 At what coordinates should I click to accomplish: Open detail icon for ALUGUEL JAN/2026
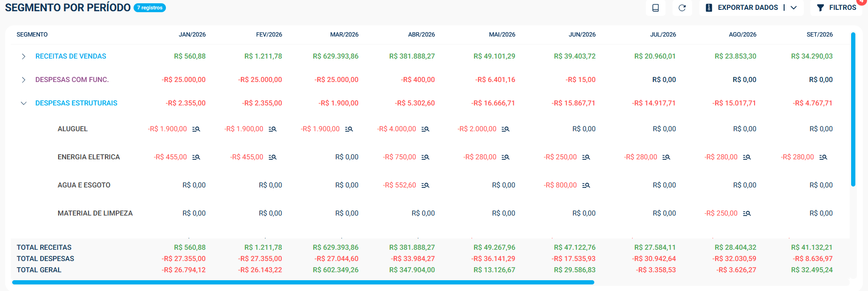196,129
